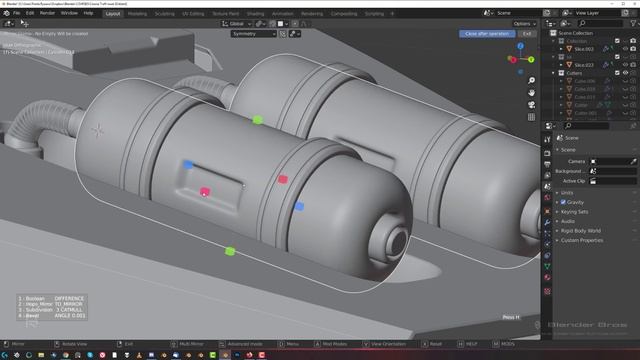This screenshot has width=640, height=360.
Task: Click the lower green mirror axis gizmo dot
Action: coord(230,251)
